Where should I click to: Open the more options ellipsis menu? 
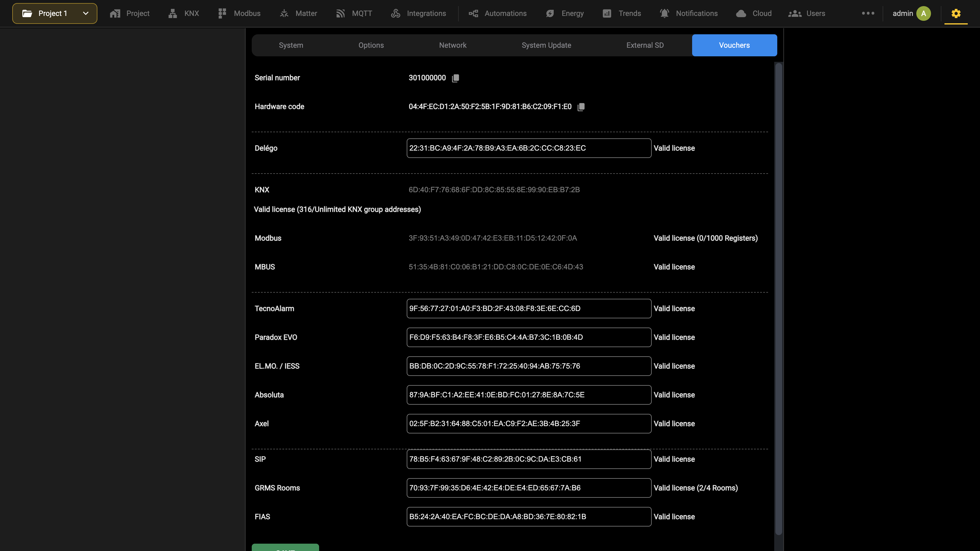868,13
